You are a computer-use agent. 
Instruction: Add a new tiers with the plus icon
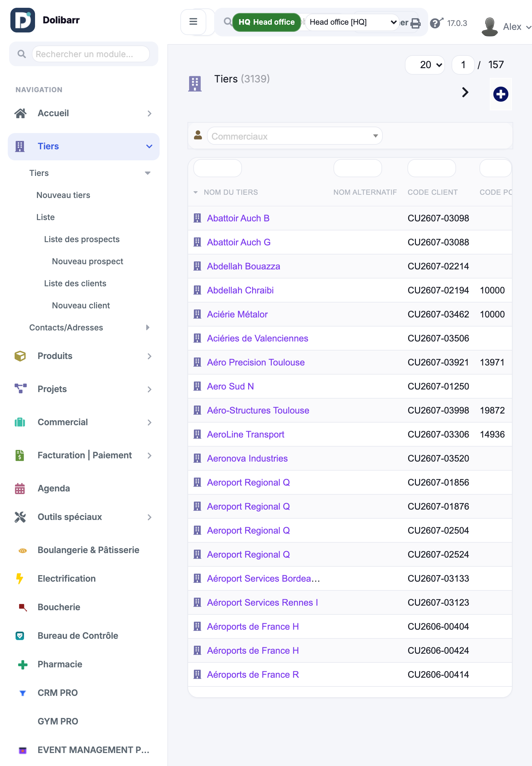click(500, 94)
